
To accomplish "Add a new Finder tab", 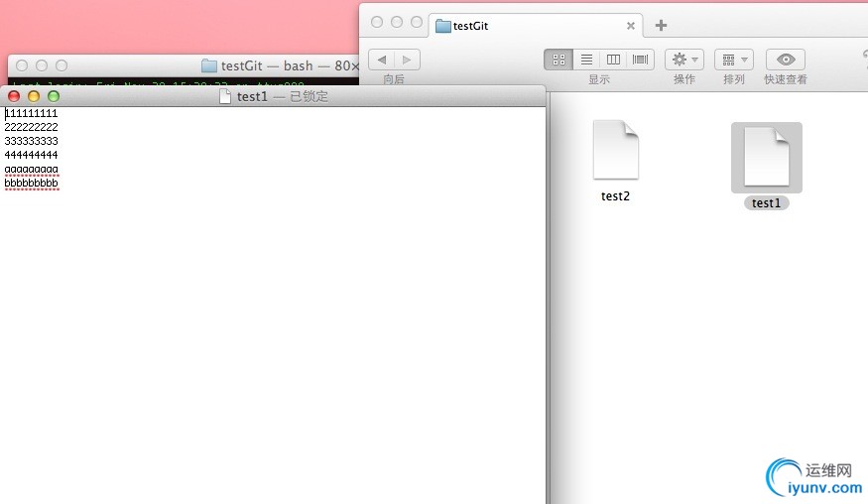I will tap(661, 26).
